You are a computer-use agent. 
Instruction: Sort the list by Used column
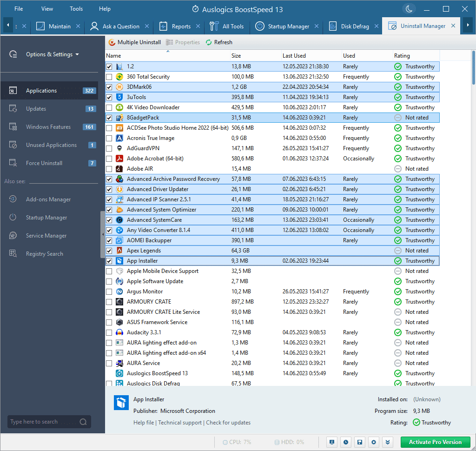click(x=367, y=56)
